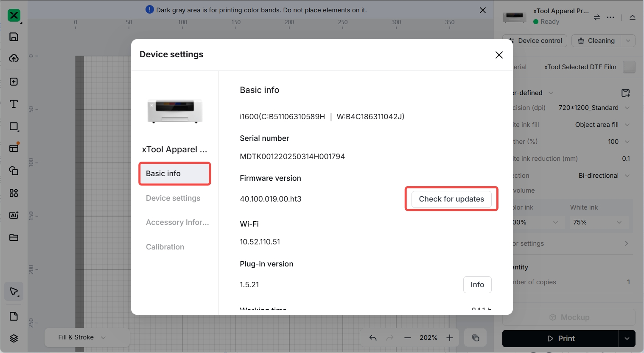Screen dimensions: 644x353
Task: Click the 202% zoom level value
Action: click(428, 338)
